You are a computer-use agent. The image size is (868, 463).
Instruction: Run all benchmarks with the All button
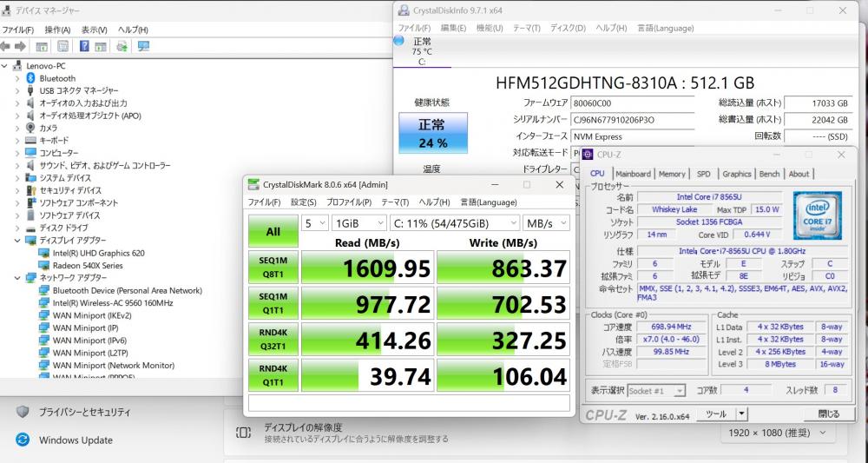pyautogui.click(x=273, y=232)
